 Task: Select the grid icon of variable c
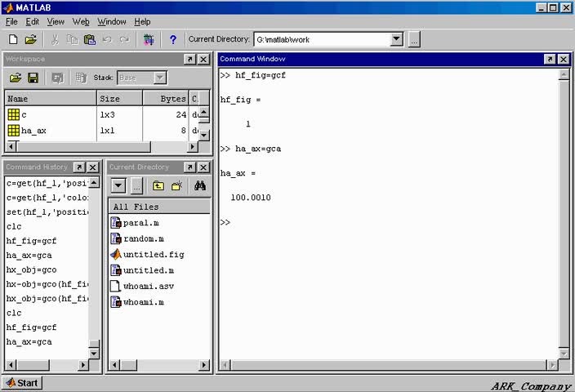14,115
